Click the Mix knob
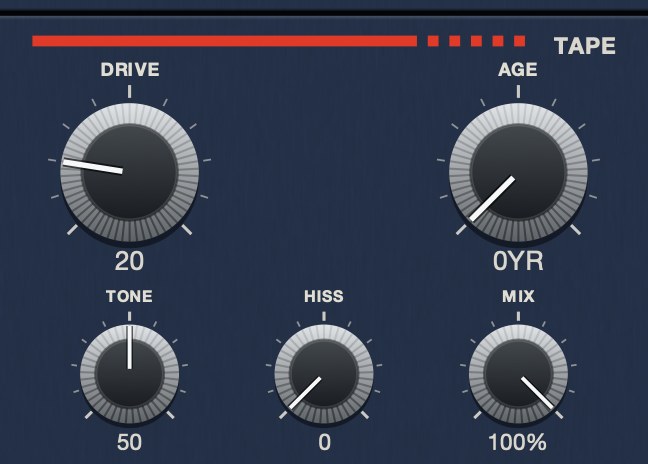Image resolution: width=648 pixels, height=464 pixels. coord(518,374)
